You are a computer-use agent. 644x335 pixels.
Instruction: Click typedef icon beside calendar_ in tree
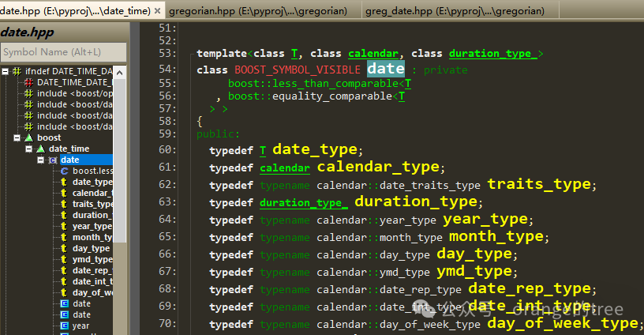click(64, 194)
